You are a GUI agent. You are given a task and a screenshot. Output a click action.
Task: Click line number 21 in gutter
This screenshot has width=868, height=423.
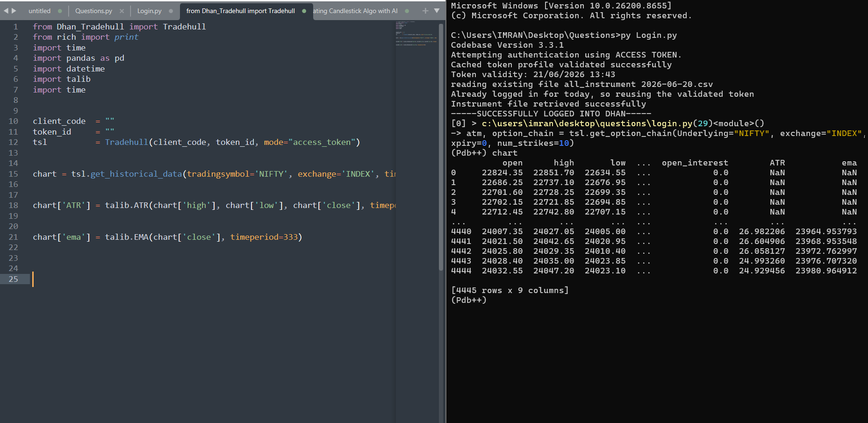point(13,237)
